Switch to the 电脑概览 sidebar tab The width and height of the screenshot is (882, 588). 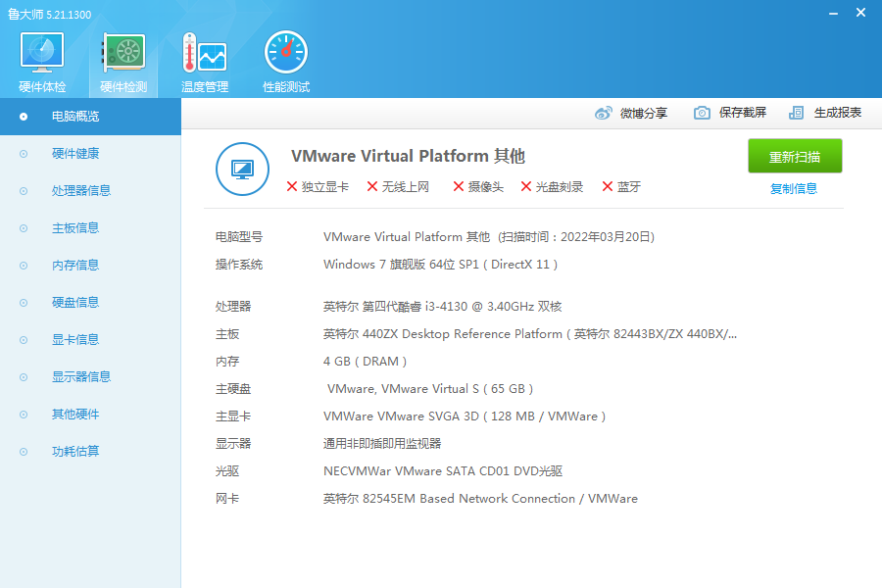click(75, 117)
